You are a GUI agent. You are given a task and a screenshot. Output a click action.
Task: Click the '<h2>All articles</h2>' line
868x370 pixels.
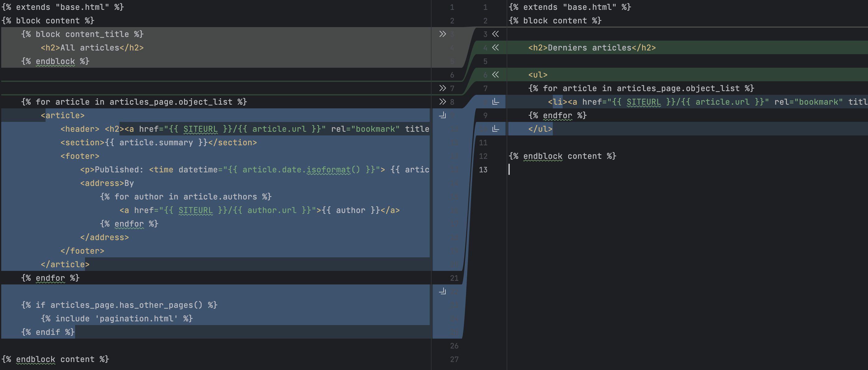tap(92, 47)
